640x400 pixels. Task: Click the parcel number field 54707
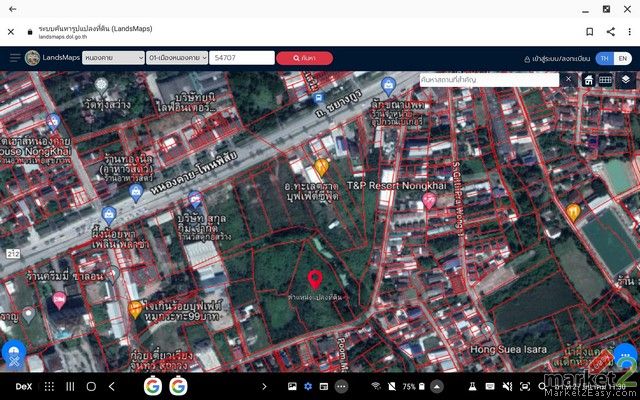pos(242,58)
